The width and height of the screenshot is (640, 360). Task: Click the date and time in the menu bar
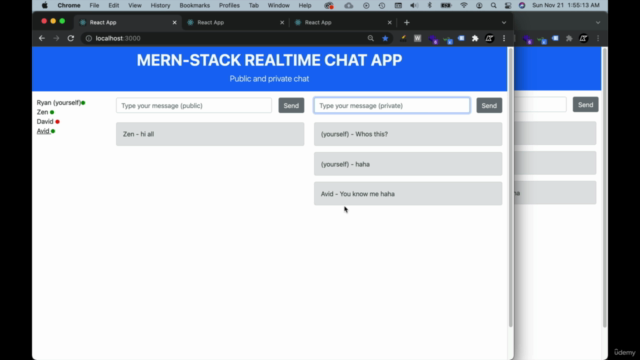click(566, 5)
